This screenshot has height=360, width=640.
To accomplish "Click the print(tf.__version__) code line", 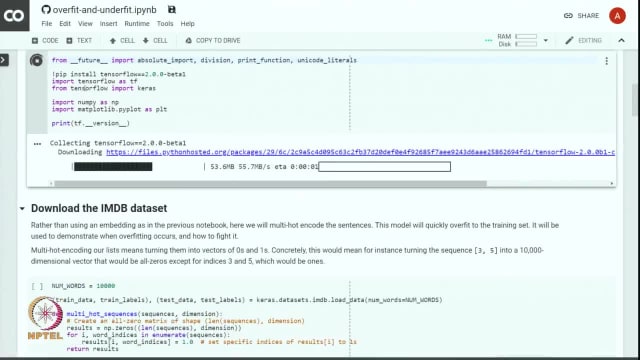I will pos(91,123).
